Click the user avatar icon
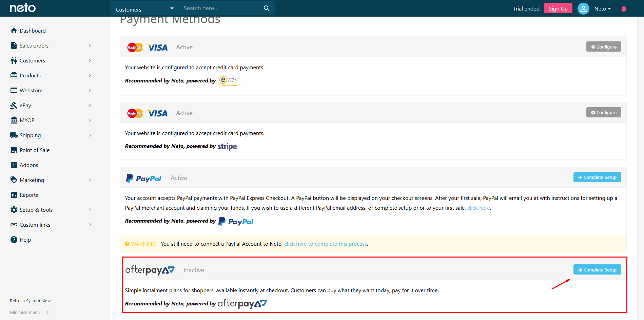Image resolution: width=644 pixels, height=320 pixels. [x=583, y=9]
